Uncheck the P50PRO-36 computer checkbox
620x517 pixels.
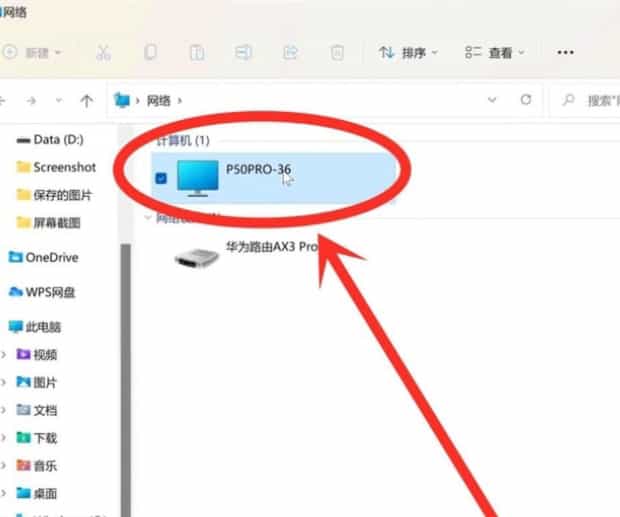(x=162, y=178)
